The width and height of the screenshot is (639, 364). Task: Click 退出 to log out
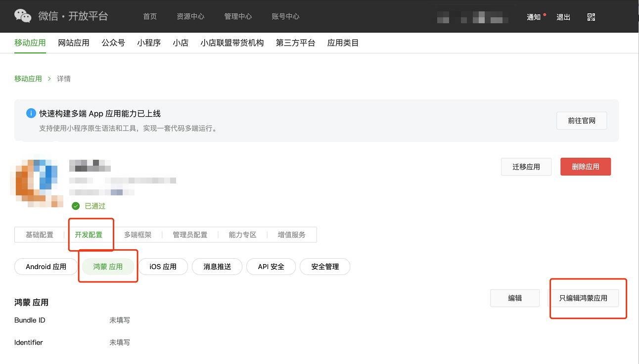(563, 17)
